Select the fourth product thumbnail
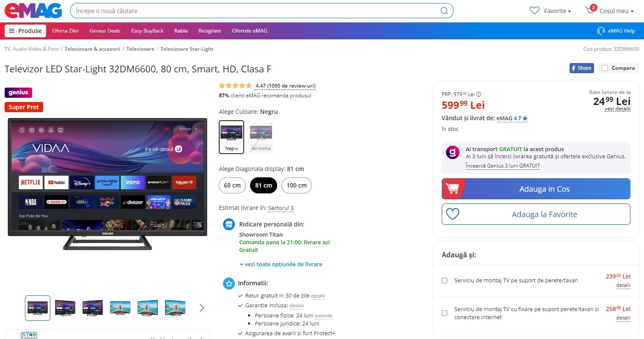Viewport: 644px width, 339px height. point(120,308)
